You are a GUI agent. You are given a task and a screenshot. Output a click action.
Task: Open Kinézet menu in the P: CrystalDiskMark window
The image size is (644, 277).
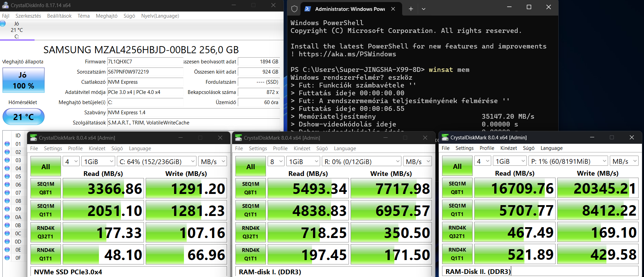click(508, 148)
